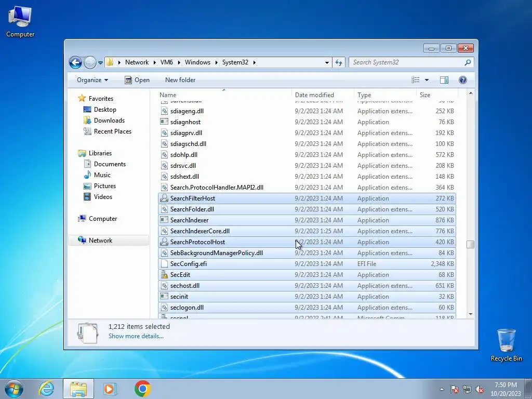Toggle the preview pane button

coord(444,80)
